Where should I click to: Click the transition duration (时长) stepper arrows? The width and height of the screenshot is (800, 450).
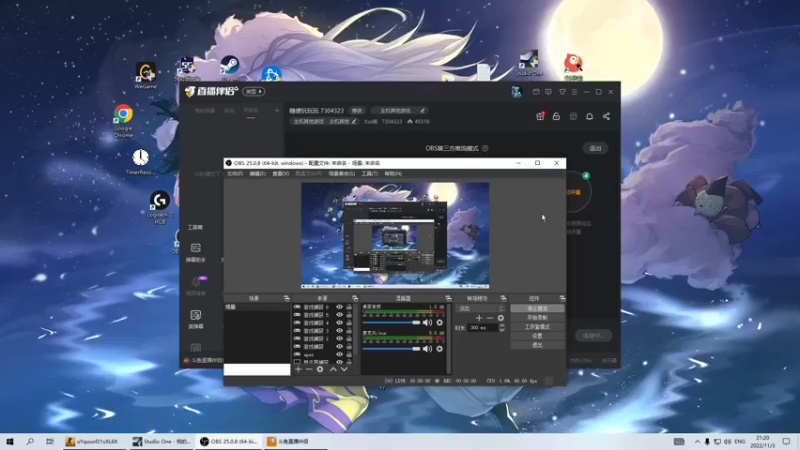(x=502, y=328)
